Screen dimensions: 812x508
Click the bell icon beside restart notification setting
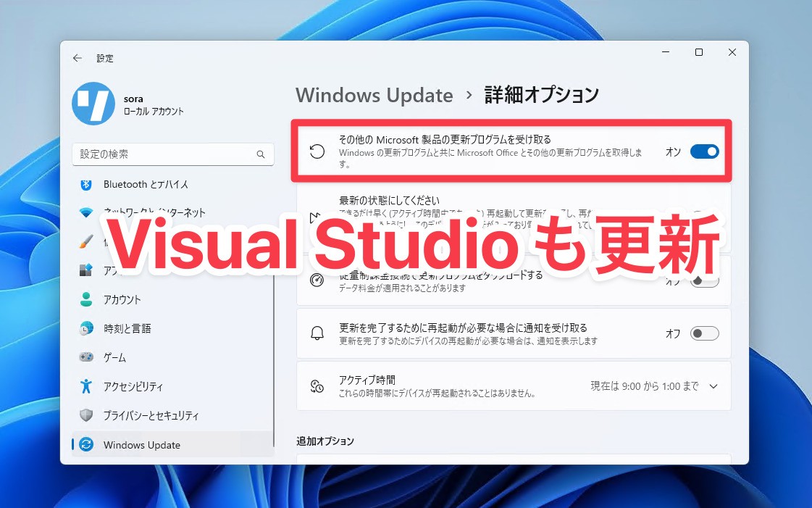(x=316, y=333)
